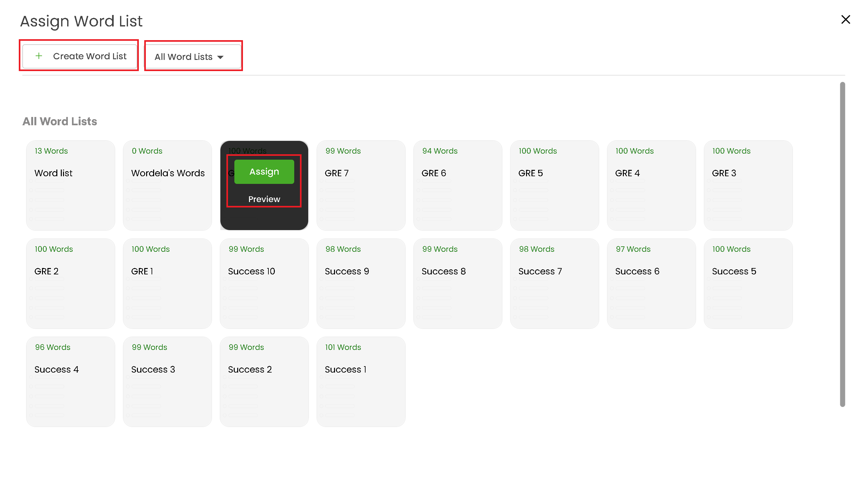Image resolution: width=868 pixels, height=486 pixels.
Task: Choose the GRE 6 word list
Action: click(457, 185)
